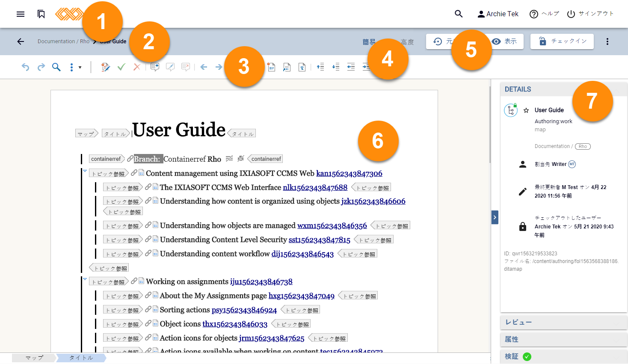Switch editor to 簡易 mode

pos(369,42)
